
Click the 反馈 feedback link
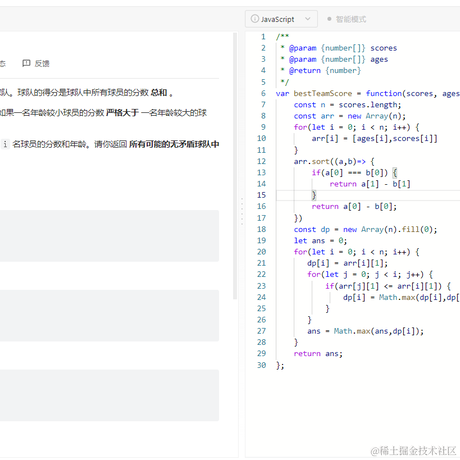tap(36, 63)
